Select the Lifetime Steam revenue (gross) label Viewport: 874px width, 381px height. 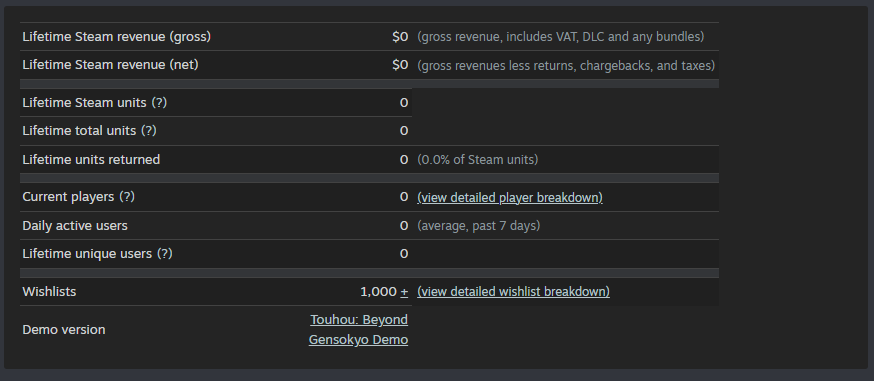tap(116, 37)
